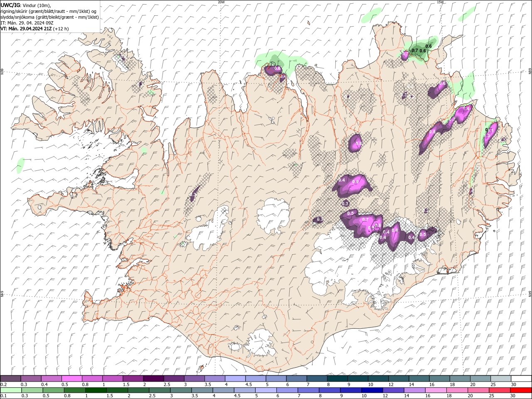
Task: Click deep blue swatch above lower label 10
Action: 372,390
